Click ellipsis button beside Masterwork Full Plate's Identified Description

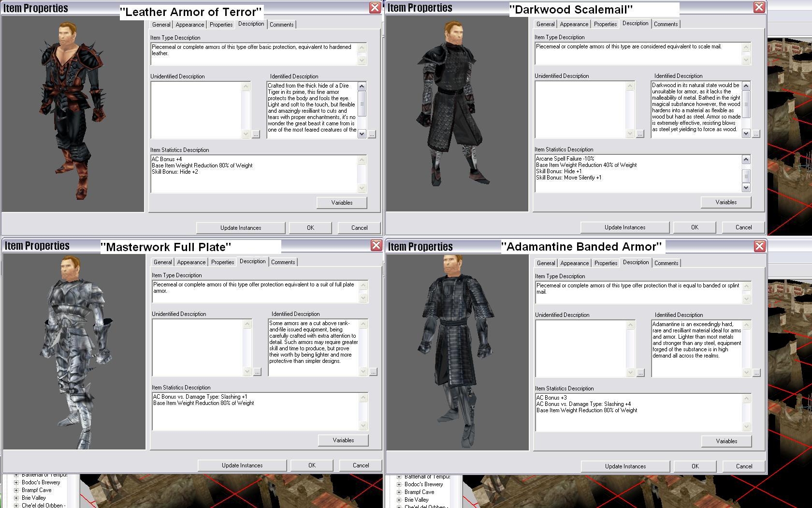(373, 372)
